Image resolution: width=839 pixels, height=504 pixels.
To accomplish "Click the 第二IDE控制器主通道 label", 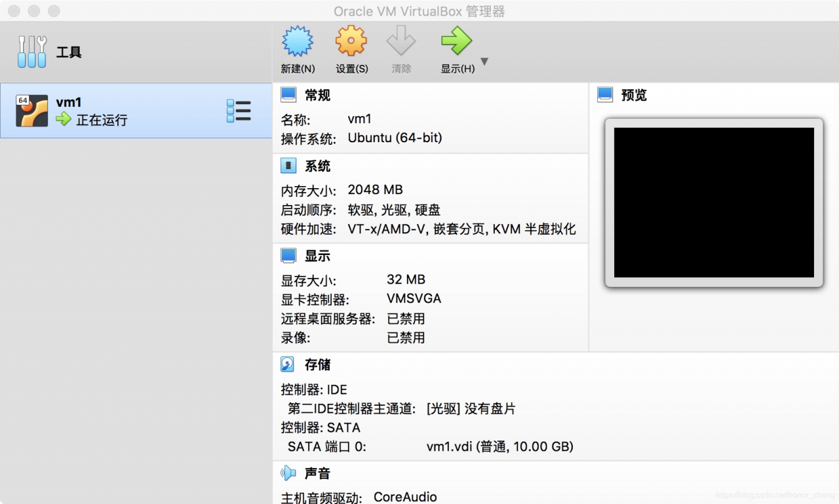I will coord(352,409).
